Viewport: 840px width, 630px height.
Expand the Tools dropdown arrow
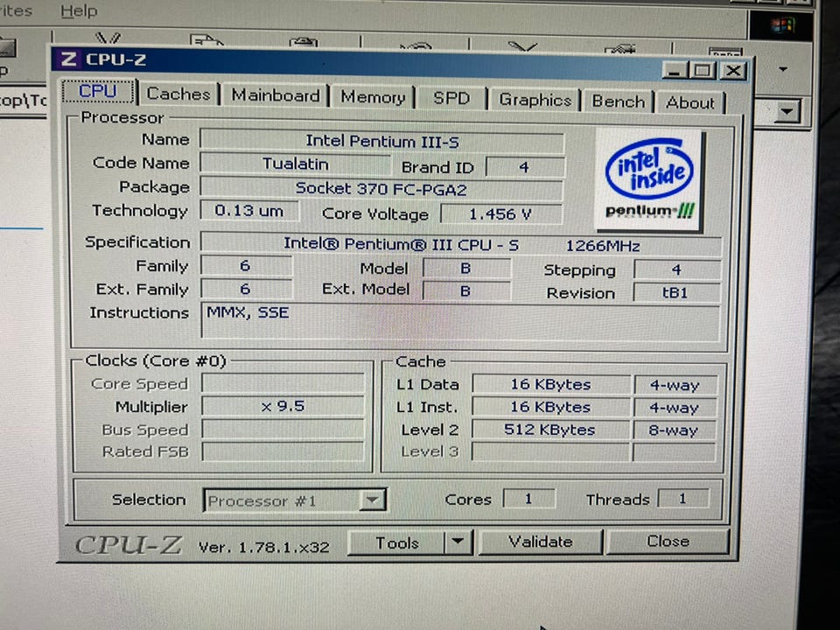coord(458,542)
